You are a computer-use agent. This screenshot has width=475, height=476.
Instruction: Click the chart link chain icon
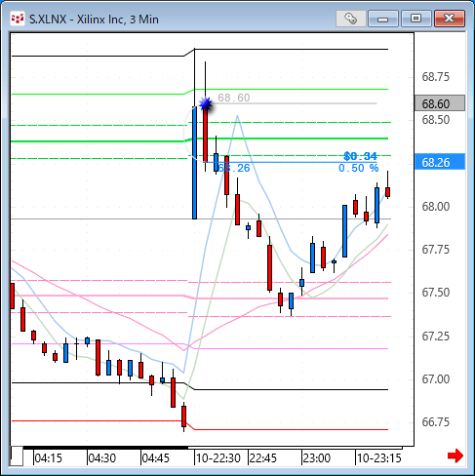coord(350,19)
